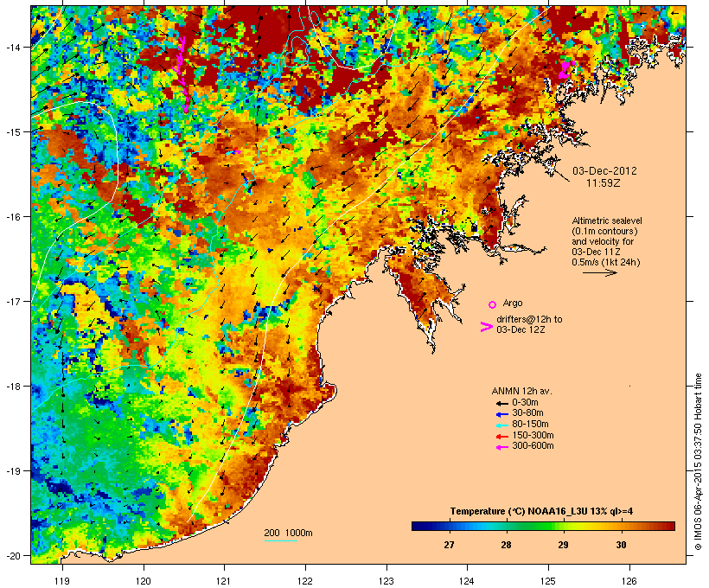Click the longitude label 120
This screenshot has height=588, width=709.
pos(144,581)
